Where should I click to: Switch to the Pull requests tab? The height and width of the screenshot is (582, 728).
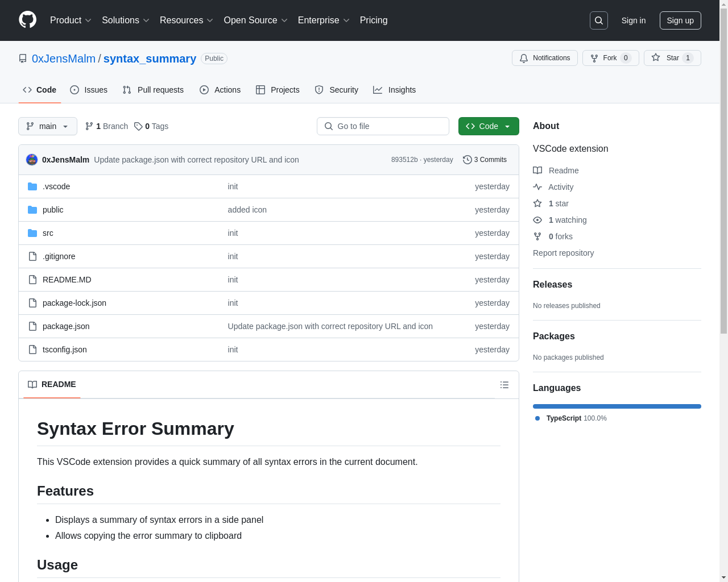pyautogui.click(x=153, y=90)
